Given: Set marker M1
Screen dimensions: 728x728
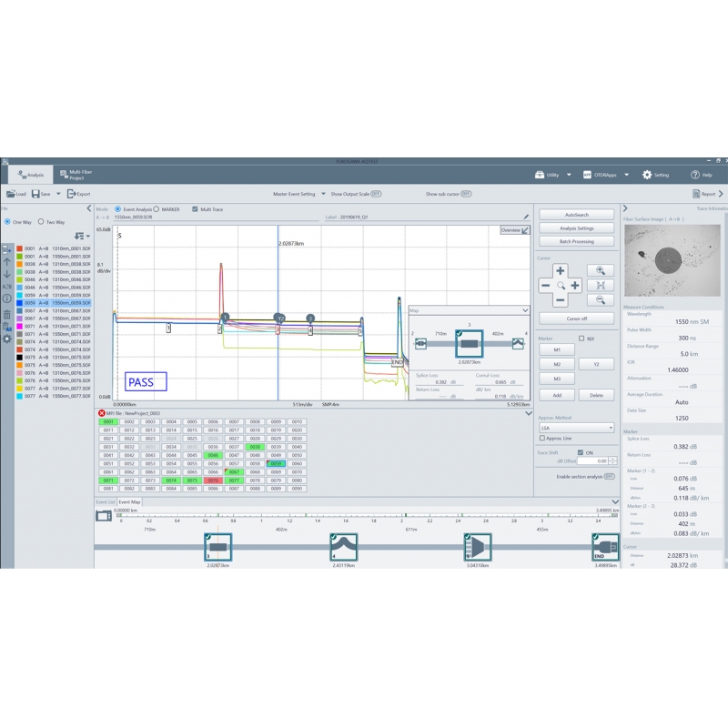Looking at the screenshot, I should (557, 349).
